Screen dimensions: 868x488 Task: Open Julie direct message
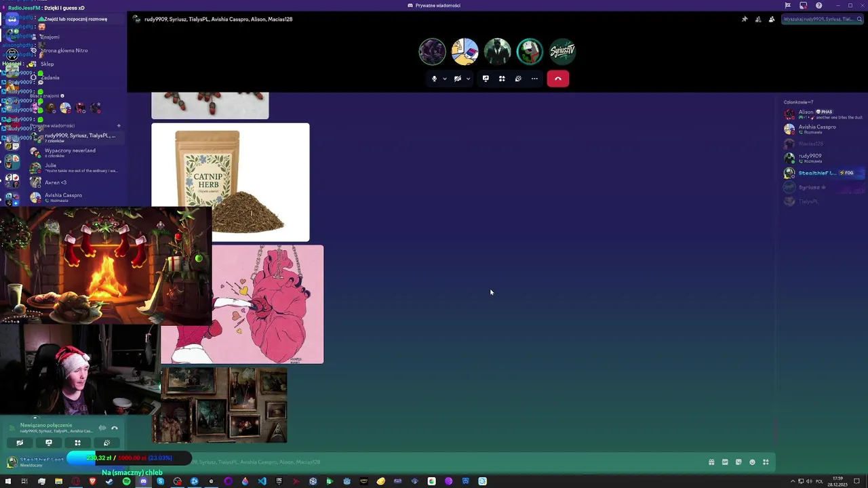tap(76, 167)
